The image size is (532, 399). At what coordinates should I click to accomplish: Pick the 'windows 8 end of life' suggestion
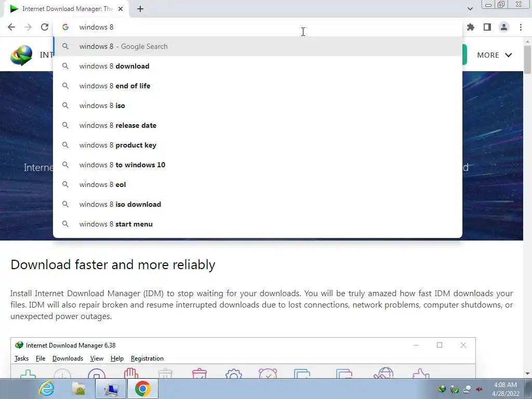tap(258, 86)
